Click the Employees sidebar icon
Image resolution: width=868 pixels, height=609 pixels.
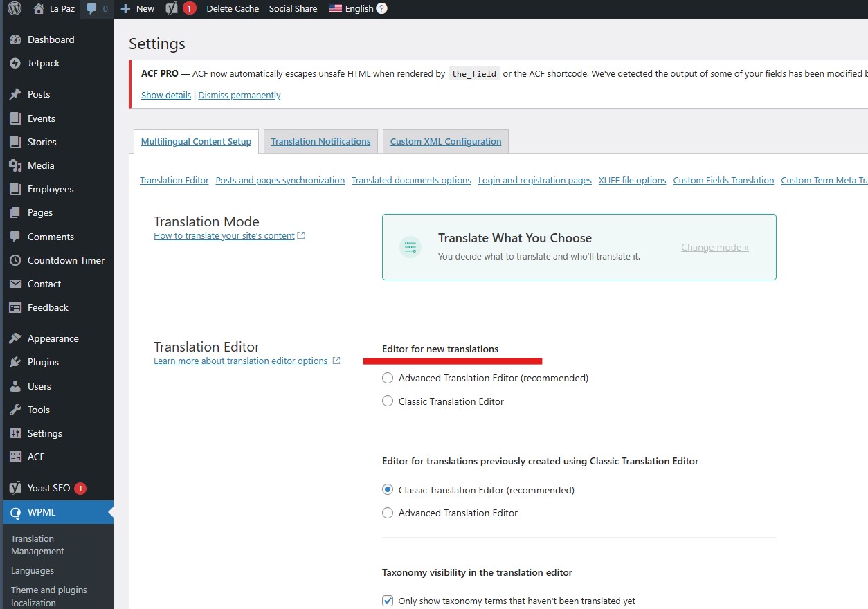coord(15,190)
